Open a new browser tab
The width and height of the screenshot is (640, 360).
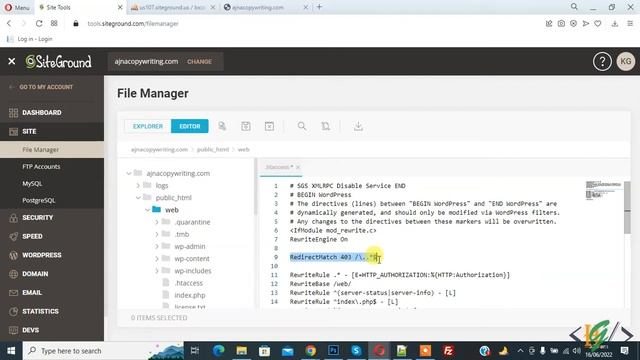coord(319,7)
